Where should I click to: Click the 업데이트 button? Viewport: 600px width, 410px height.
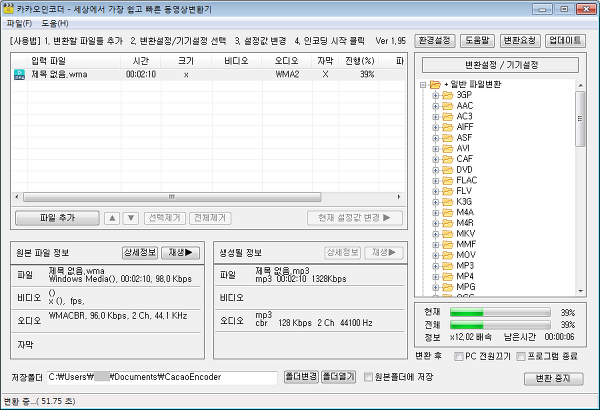point(565,41)
